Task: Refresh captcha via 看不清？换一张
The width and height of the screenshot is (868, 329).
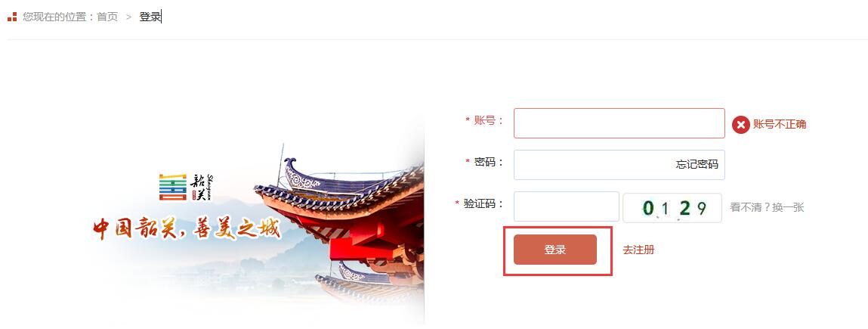Action: (x=767, y=208)
